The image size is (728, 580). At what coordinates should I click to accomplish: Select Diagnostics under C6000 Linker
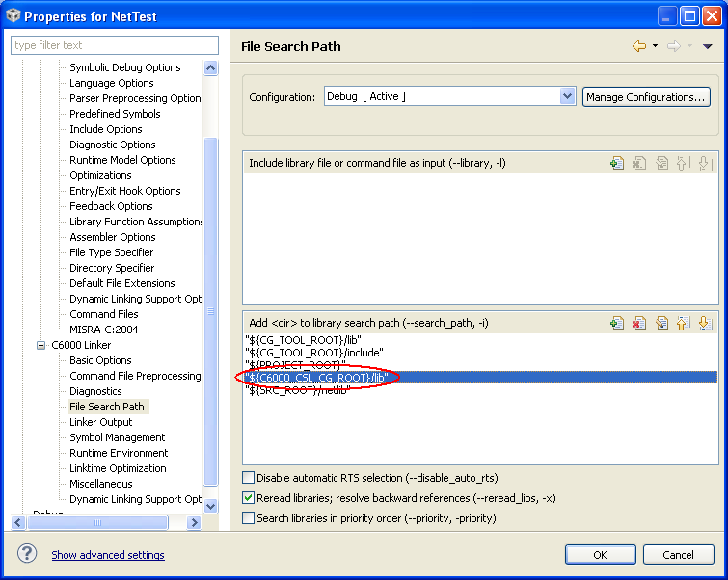(95, 391)
